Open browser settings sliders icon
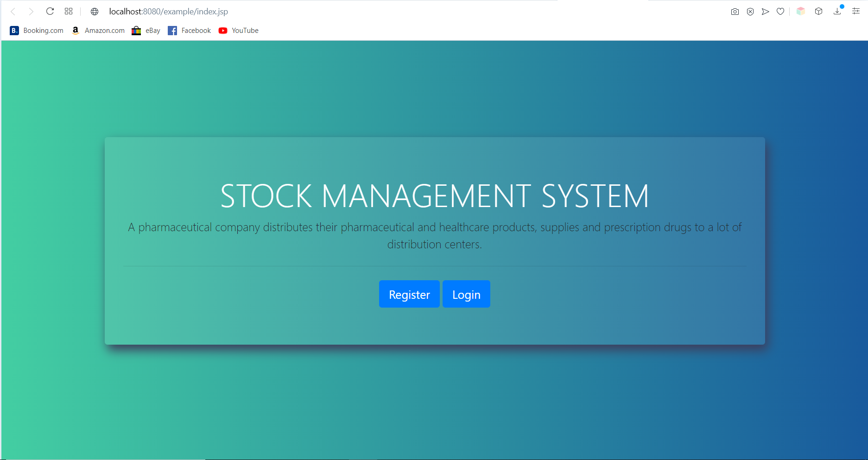 [x=855, y=11]
